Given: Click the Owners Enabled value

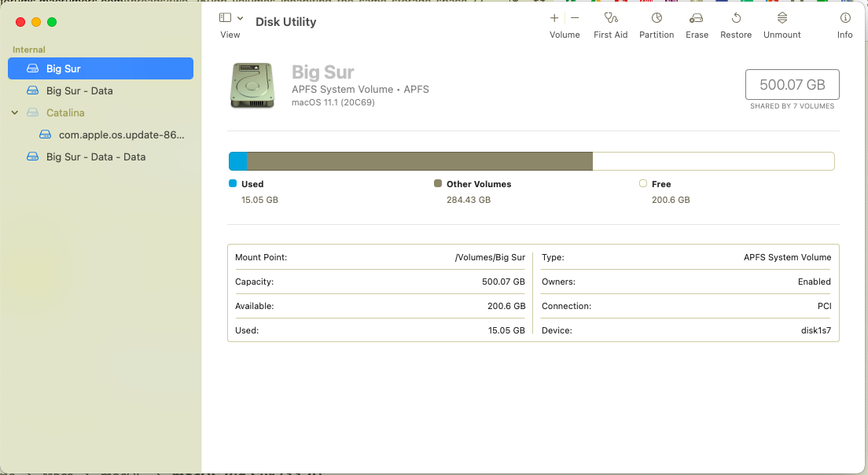Looking at the screenshot, I should 815,282.
